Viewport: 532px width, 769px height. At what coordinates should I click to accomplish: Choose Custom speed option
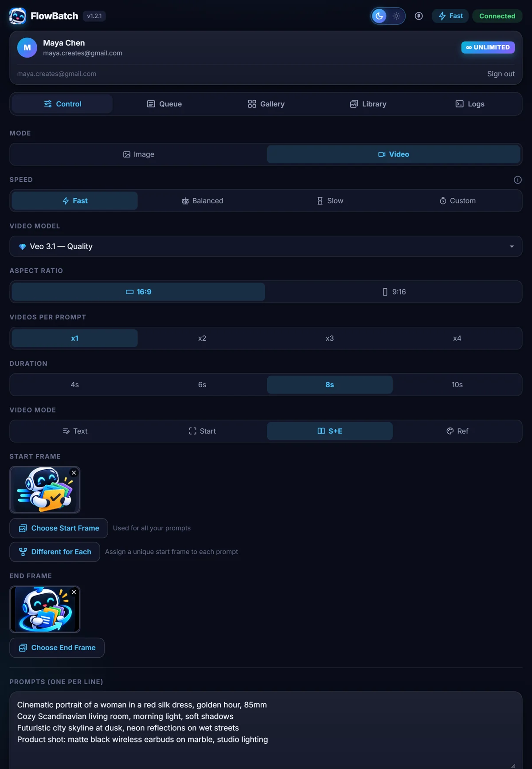pos(457,201)
